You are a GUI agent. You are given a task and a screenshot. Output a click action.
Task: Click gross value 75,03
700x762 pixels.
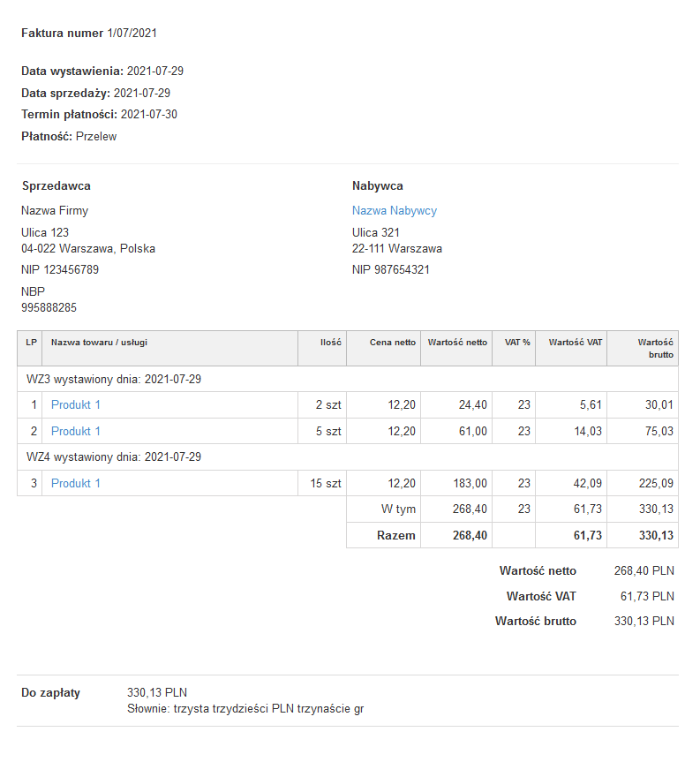click(659, 431)
